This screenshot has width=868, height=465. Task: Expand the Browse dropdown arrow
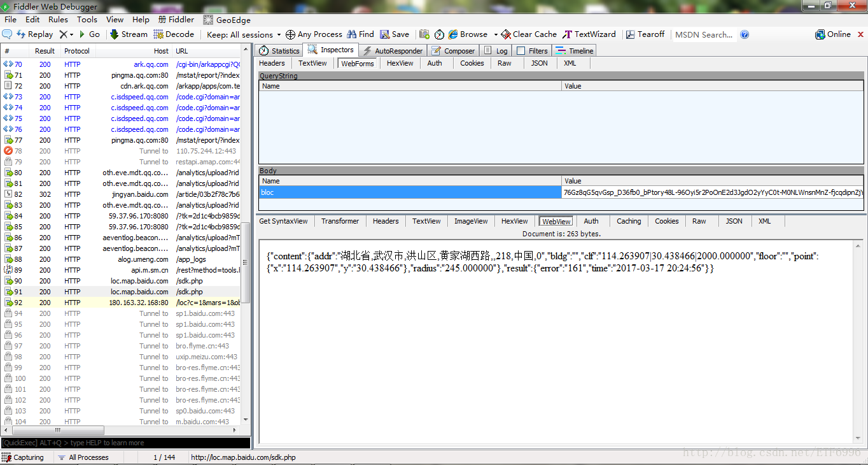click(496, 34)
